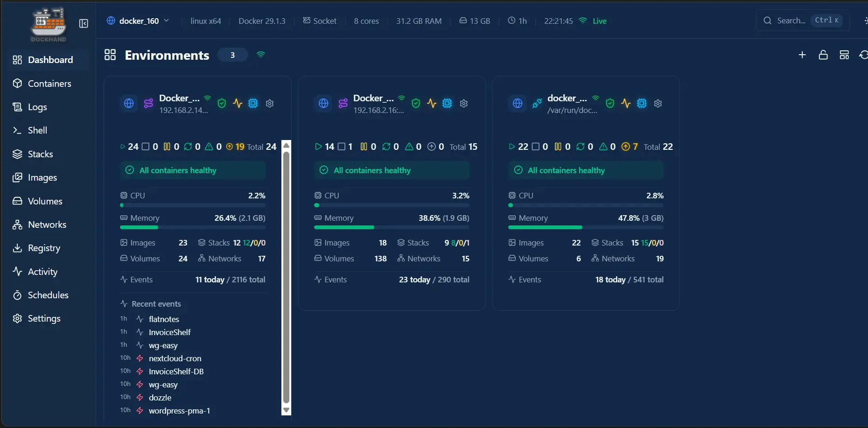Click the Environments count badge 3
This screenshot has height=428, width=868.
[232, 55]
